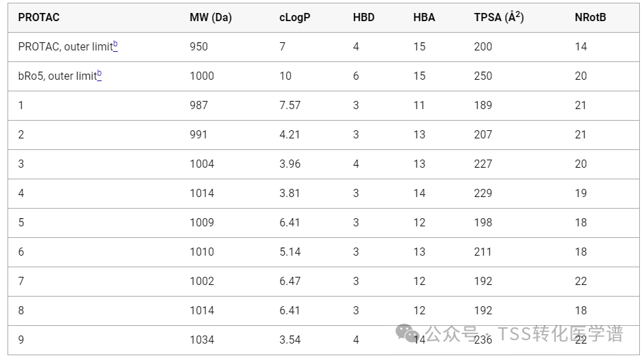The width and height of the screenshot is (644, 360).
Task: Click the PROTAC column header
Action: click(x=39, y=18)
